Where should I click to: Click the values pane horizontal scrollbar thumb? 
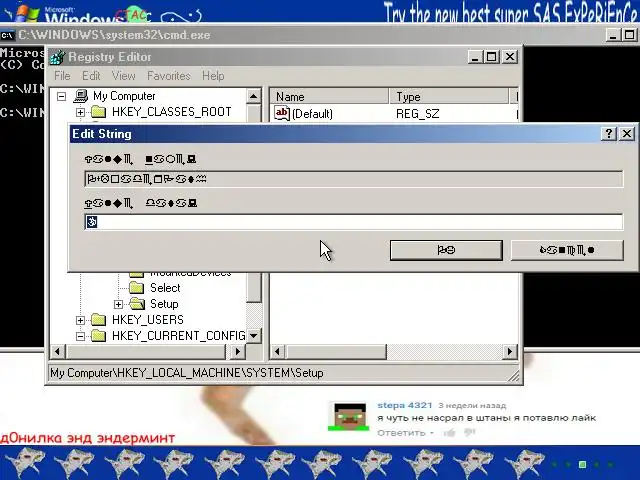point(336,351)
